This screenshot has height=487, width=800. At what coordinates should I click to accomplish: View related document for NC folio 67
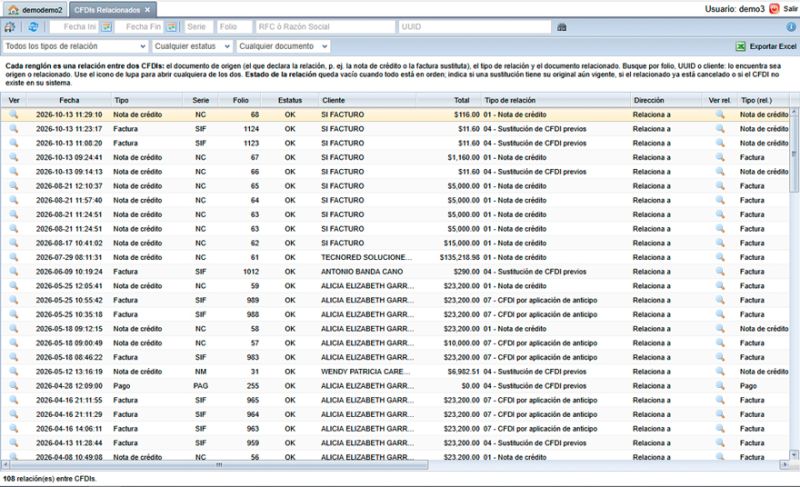tap(720, 157)
